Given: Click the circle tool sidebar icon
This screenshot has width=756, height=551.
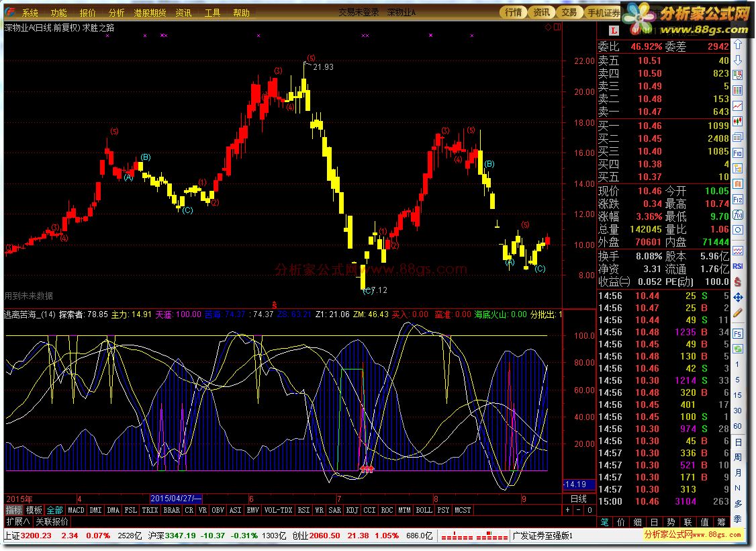Looking at the screenshot, I should [x=738, y=230].
